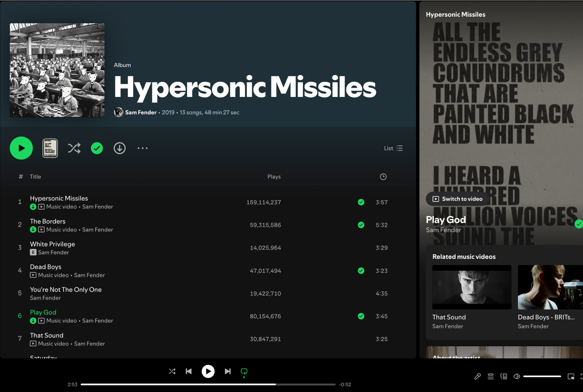Open music video icon for That Sound track
Image resolution: width=583 pixels, height=392 pixels.
point(33,344)
